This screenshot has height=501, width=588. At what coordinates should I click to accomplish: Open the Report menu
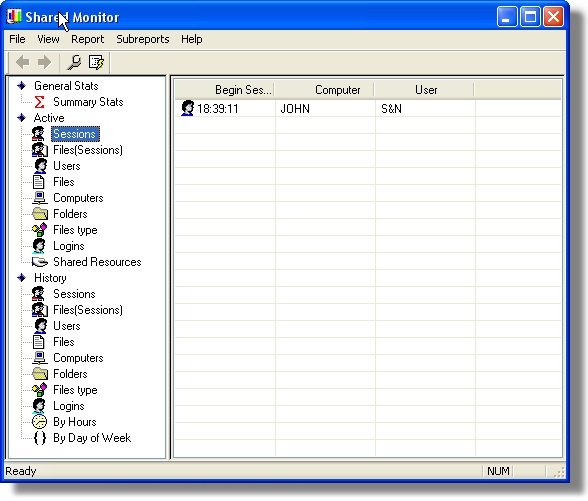pyautogui.click(x=87, y=39)
